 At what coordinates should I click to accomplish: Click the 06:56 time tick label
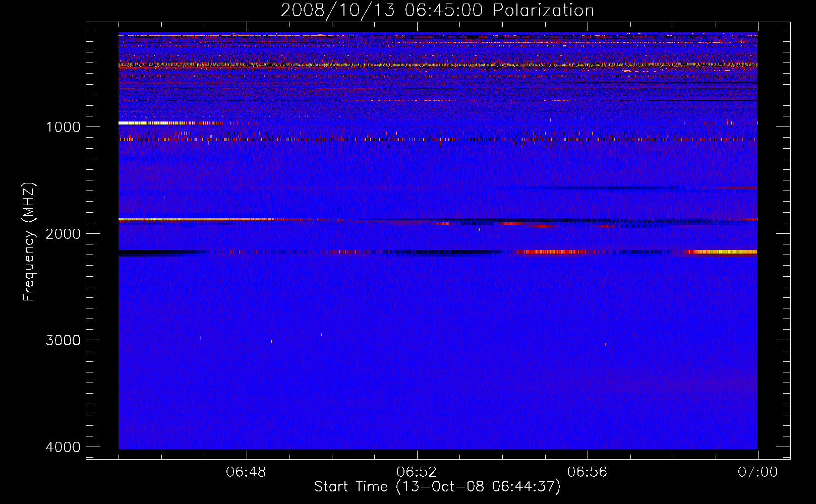click(x=587, y=472)
